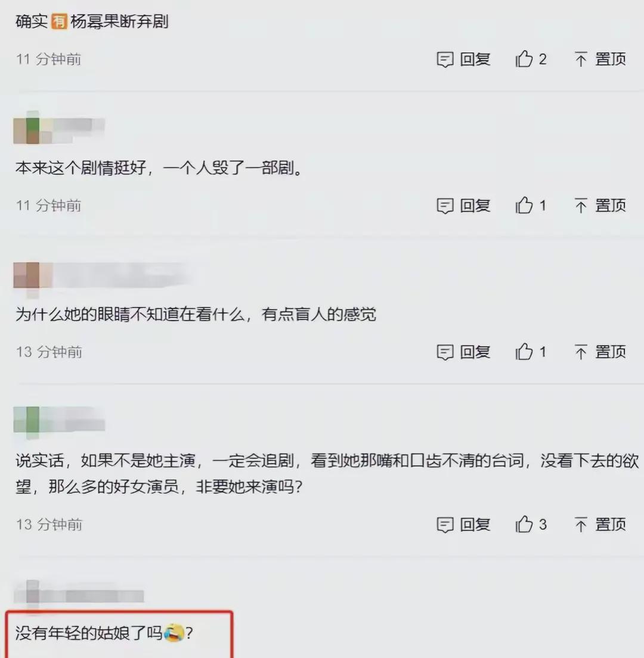Like the comment with 2 likes

point(524,59)
